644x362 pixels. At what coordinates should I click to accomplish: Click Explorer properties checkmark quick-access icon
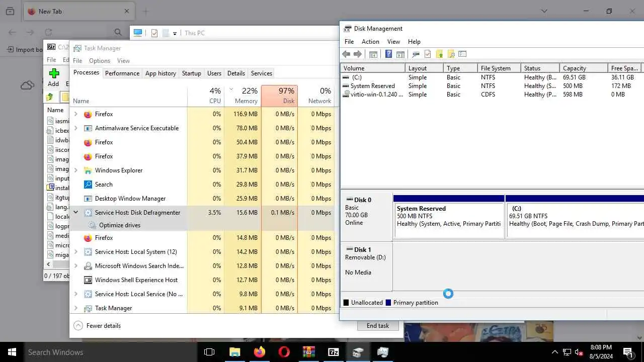[x=154, y=33]
